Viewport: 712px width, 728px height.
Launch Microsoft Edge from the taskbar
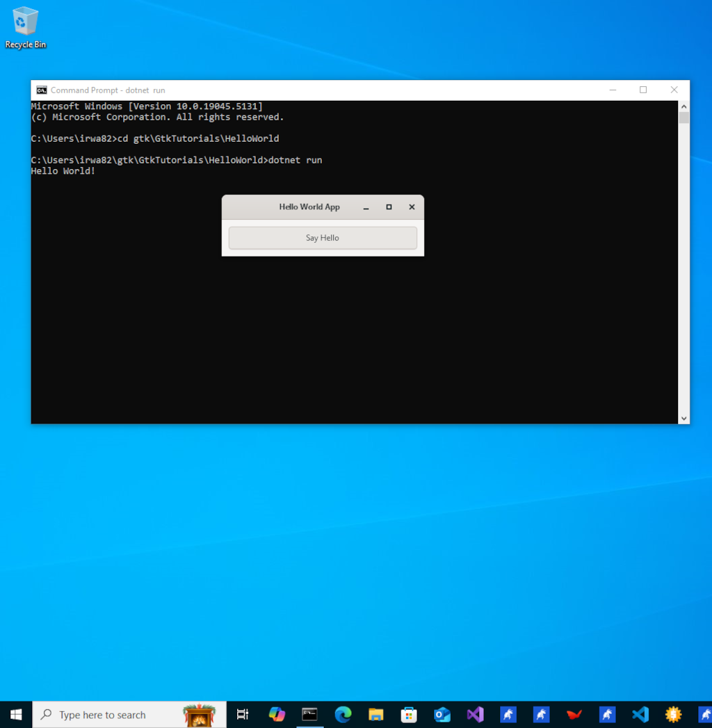coord(342,714)
